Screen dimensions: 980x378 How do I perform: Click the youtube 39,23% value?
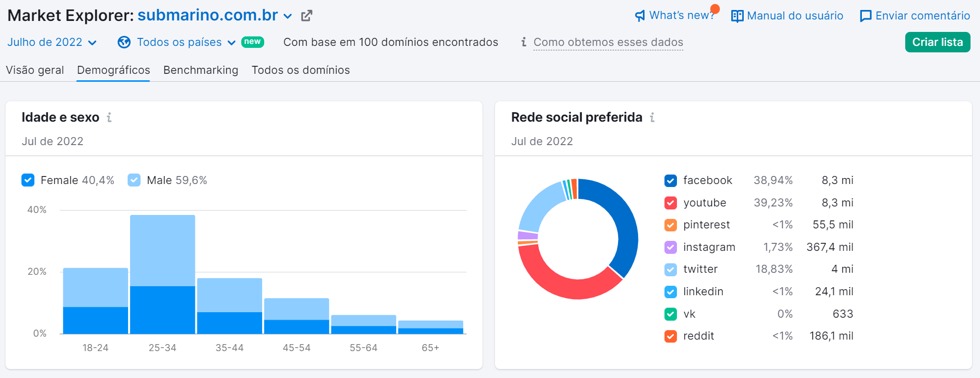pos(773,203)
